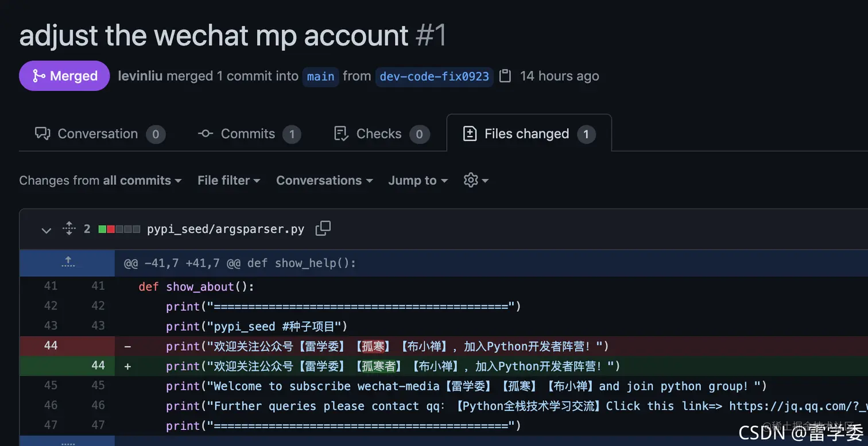The image size is (868, 446).
Task: Open the dev-code-fix0923 branch link
Action: (435, 76)
